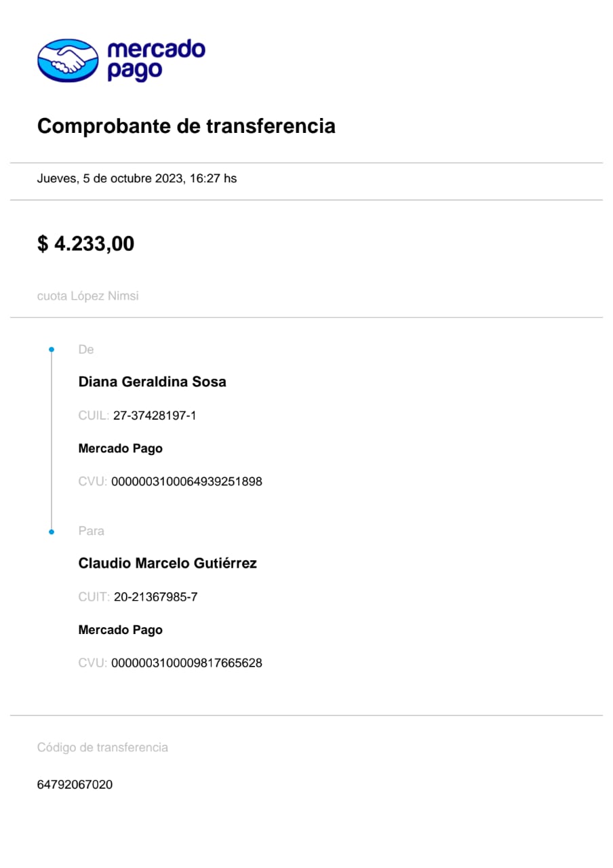The width and height of the screenshot is (613, 868).
Task: Click the CUIT number 20-21367985-7
Action: click(155, 597)
